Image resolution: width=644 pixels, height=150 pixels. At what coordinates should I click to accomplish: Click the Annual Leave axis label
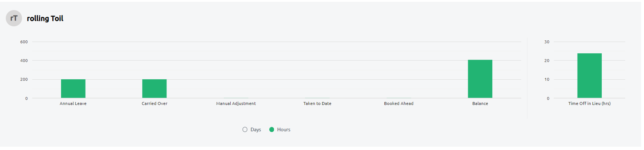pos(73,103)
